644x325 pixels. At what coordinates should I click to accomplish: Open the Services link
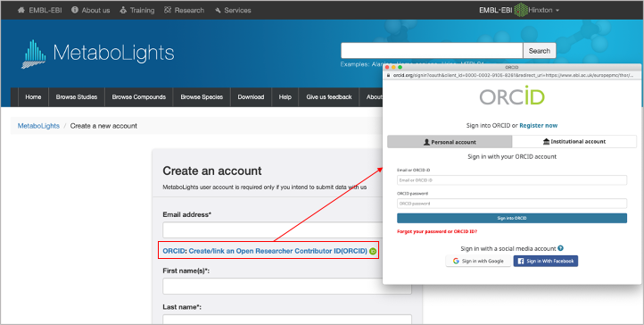237,11
